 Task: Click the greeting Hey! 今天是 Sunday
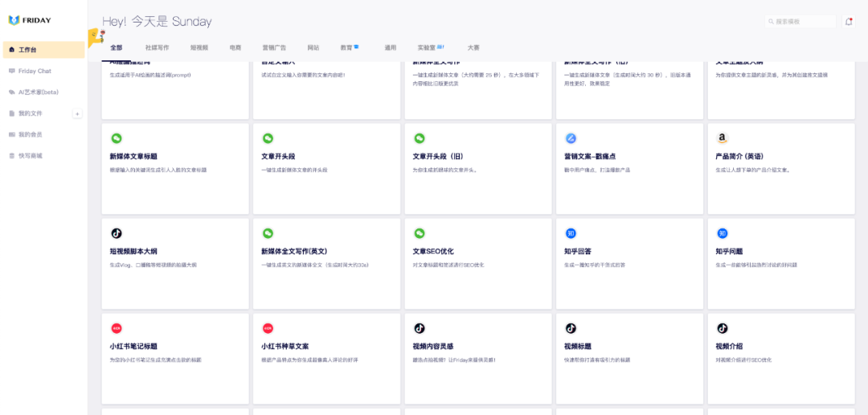(x=157, y=22)
